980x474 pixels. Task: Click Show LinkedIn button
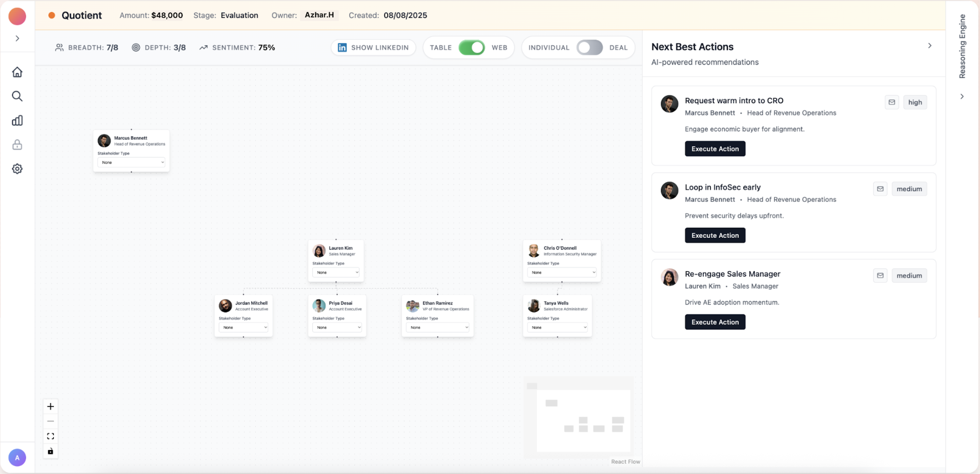[373, 48]
